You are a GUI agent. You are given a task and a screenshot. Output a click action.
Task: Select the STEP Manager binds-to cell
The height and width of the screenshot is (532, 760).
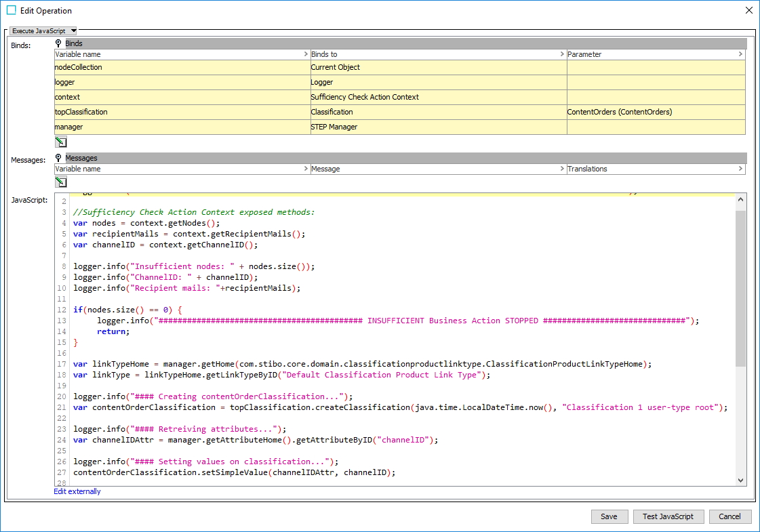437,127
